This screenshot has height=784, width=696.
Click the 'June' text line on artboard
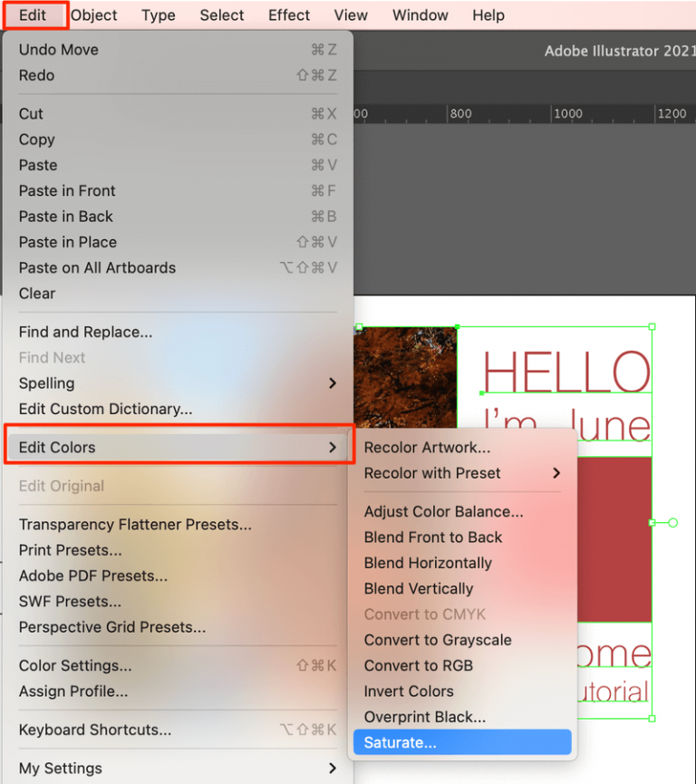(x=610, y=425)
